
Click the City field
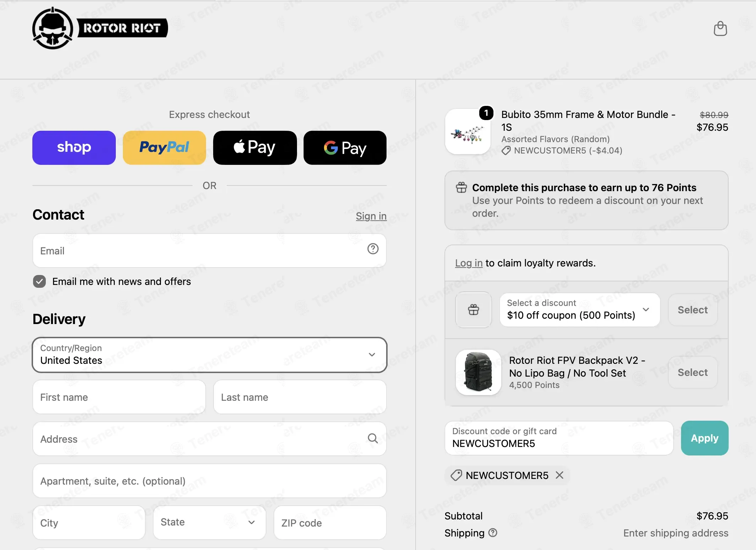pyautogui.click(x=89, y=523)
